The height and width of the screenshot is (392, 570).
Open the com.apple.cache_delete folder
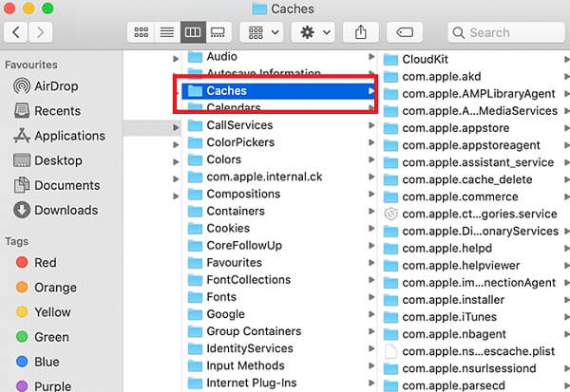click(476, 179)
